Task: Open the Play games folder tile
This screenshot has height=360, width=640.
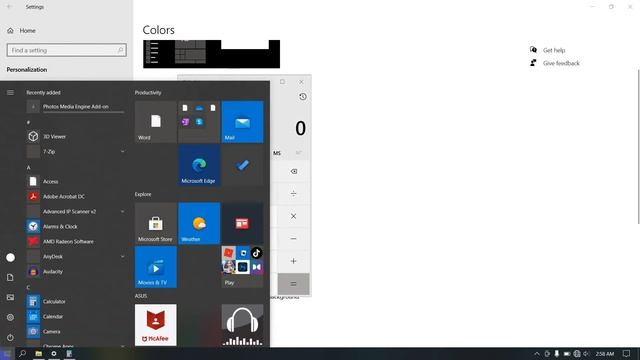Action: pyautogui.click(x=242, y=267)
